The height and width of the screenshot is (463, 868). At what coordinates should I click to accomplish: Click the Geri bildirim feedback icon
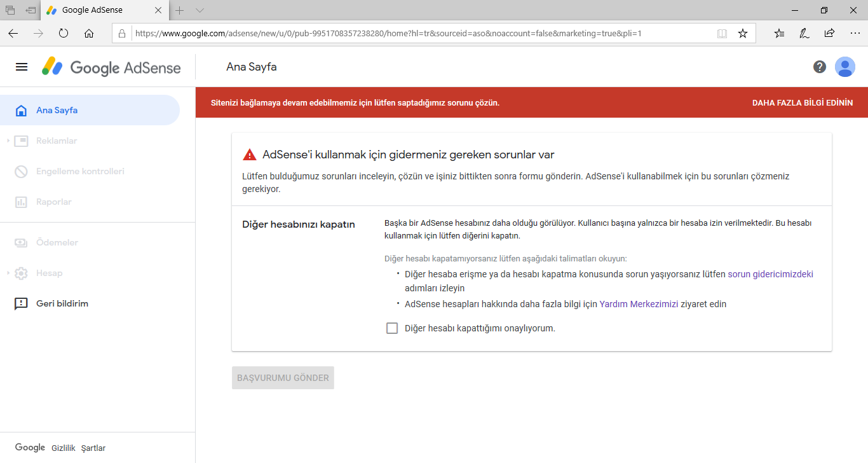pos(21,304)
